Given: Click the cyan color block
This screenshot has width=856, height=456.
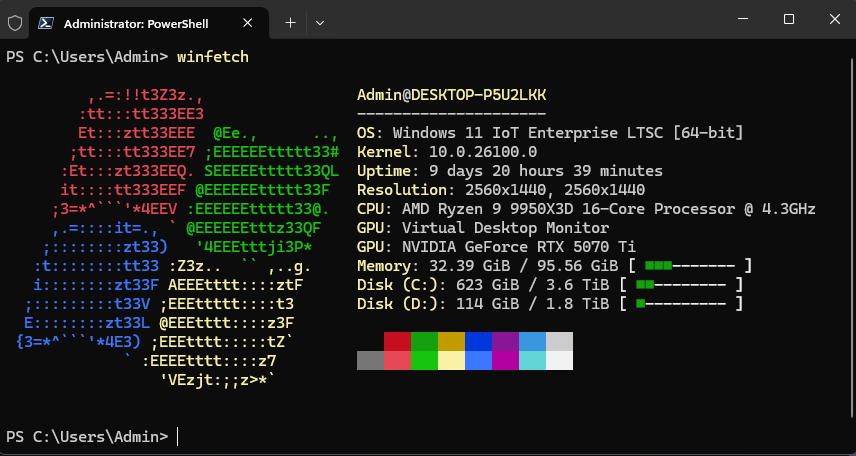Looking at the screenshot, I should [x=532, y=360].
